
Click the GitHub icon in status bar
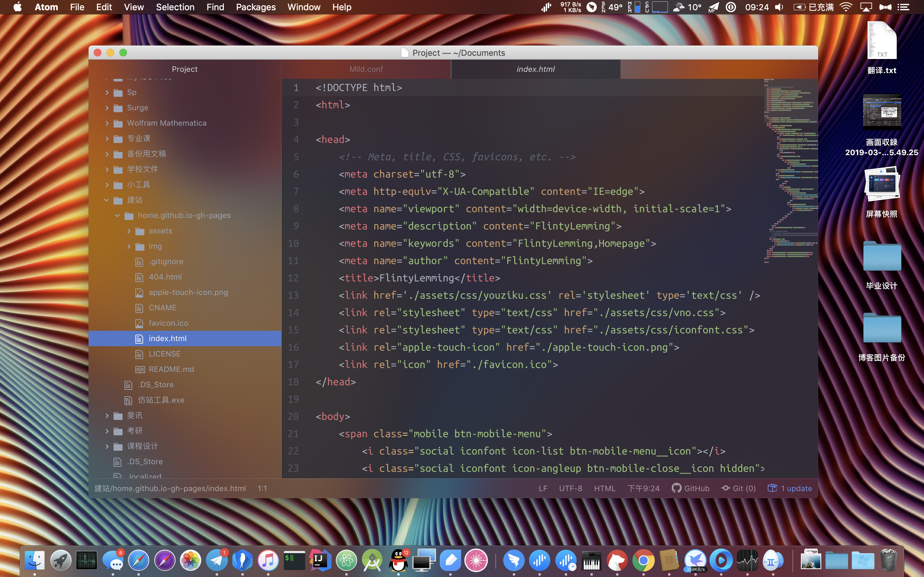coord(676,488)
